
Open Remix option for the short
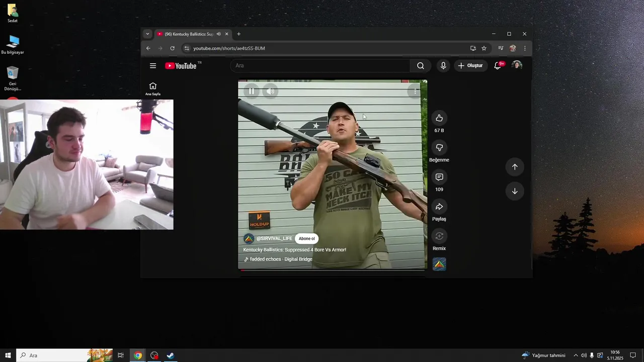[439, 236]
